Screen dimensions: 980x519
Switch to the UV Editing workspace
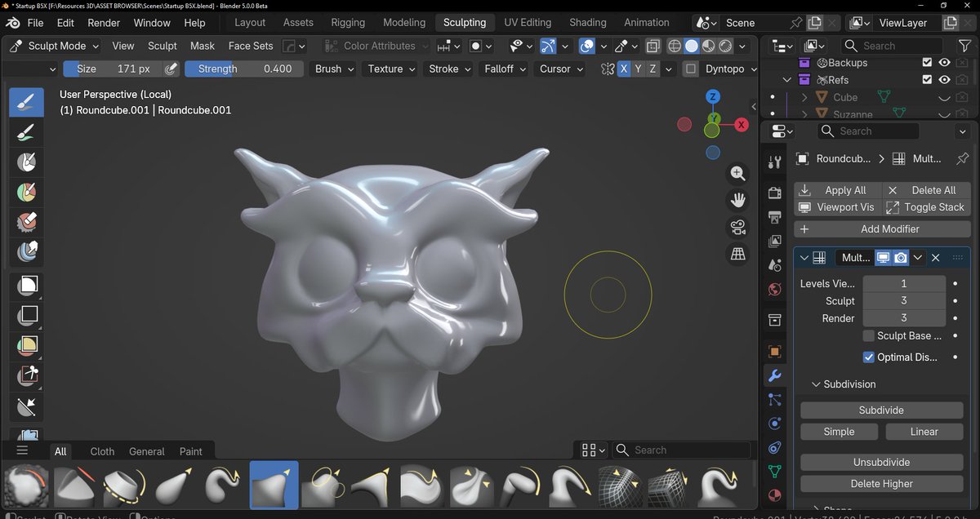[528, 22]
